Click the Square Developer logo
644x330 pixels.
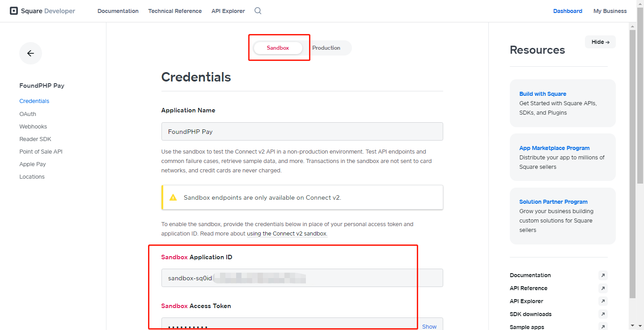click(x=42, y=11)
